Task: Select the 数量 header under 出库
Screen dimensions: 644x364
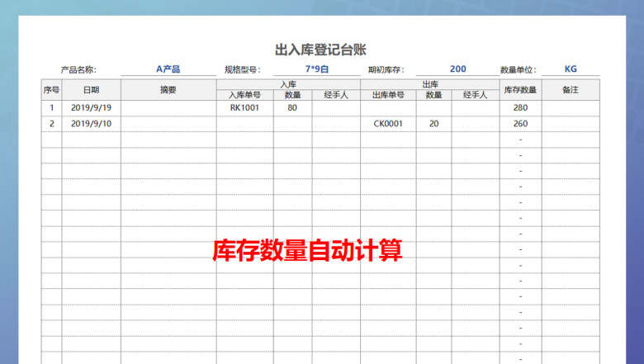Action: (433, 95)
